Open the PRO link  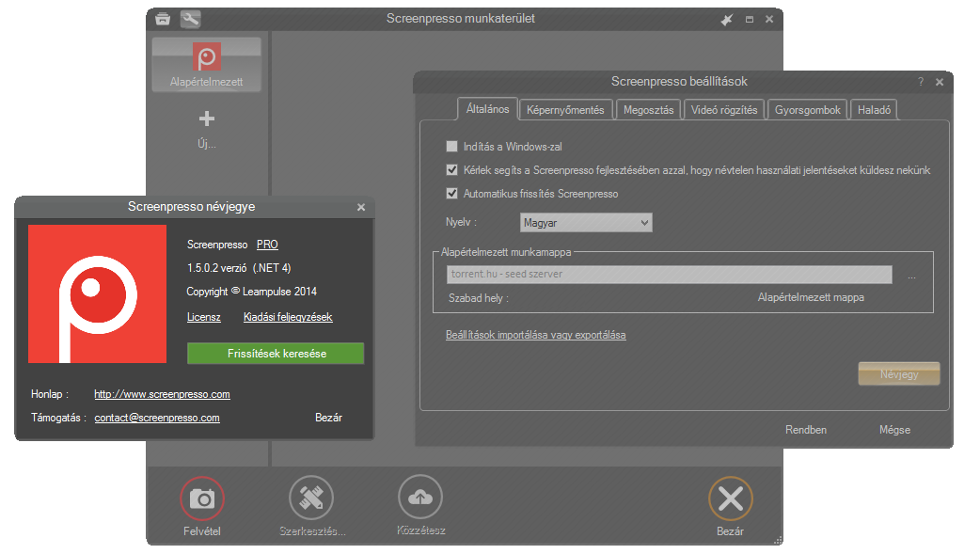click(x=267, y=245)
